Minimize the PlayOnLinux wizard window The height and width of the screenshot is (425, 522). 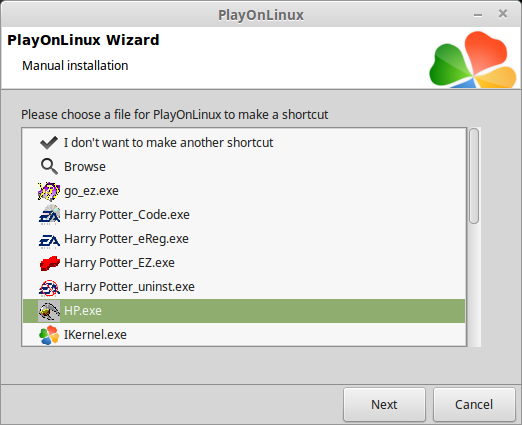pos(478,15)
